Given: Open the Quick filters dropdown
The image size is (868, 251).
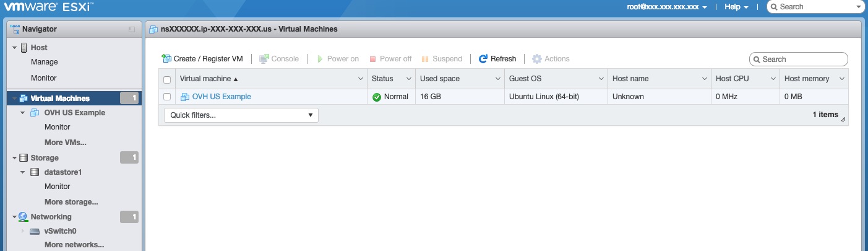Looking at the screenshot, I should (241, 115).
